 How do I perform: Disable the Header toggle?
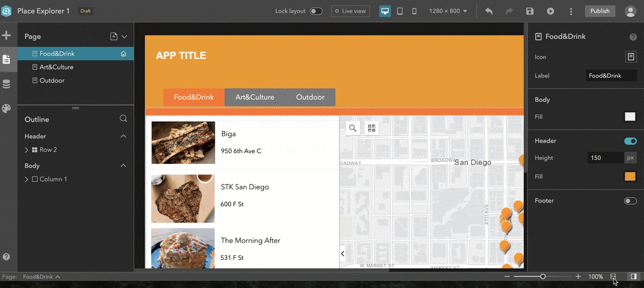[631, 141]
